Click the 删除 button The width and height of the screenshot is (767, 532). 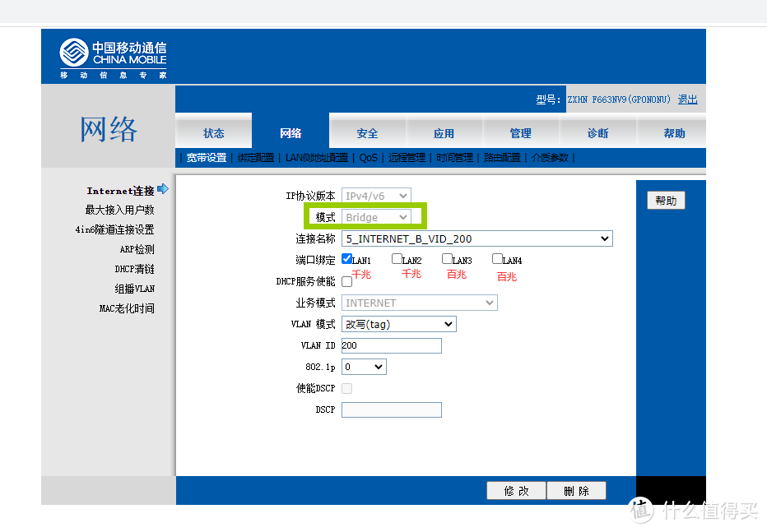[576, 489]
